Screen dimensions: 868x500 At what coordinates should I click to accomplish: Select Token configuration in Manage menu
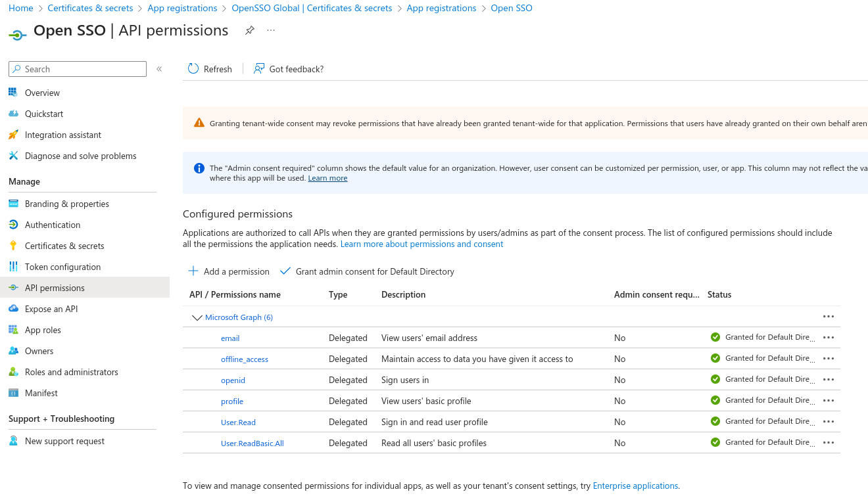[62, 267]
